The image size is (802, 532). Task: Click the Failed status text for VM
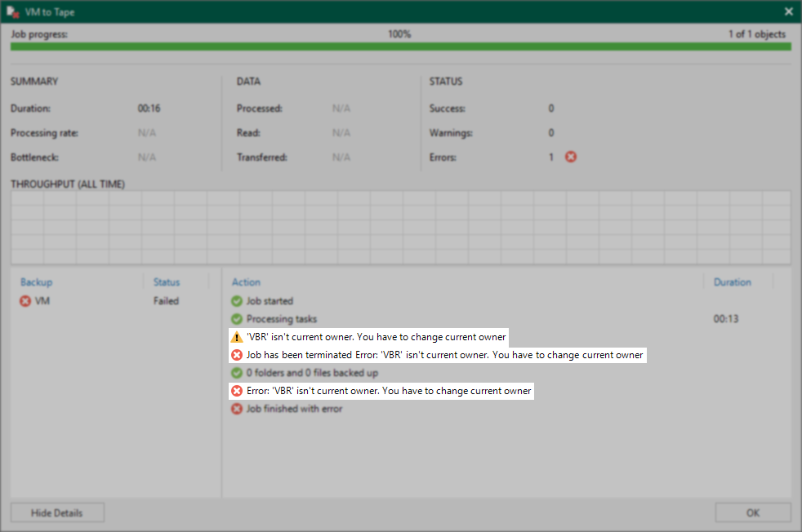(x=167, y=301)
